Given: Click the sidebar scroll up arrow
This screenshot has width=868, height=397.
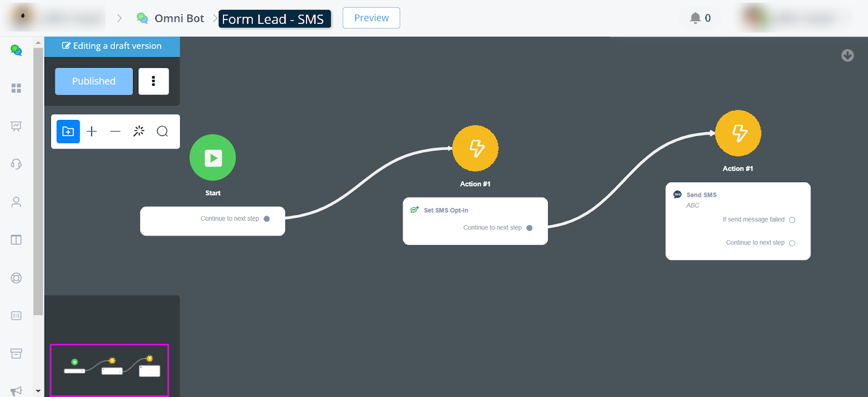Looking at the screenshot, I should 38,42.
